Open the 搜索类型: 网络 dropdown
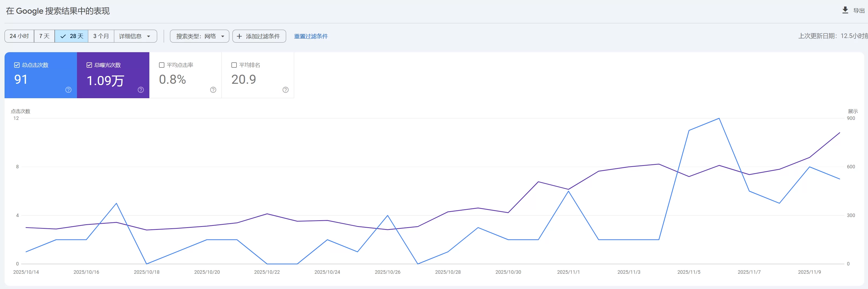The width and height of the screenshot is (868, 289). 200,36
